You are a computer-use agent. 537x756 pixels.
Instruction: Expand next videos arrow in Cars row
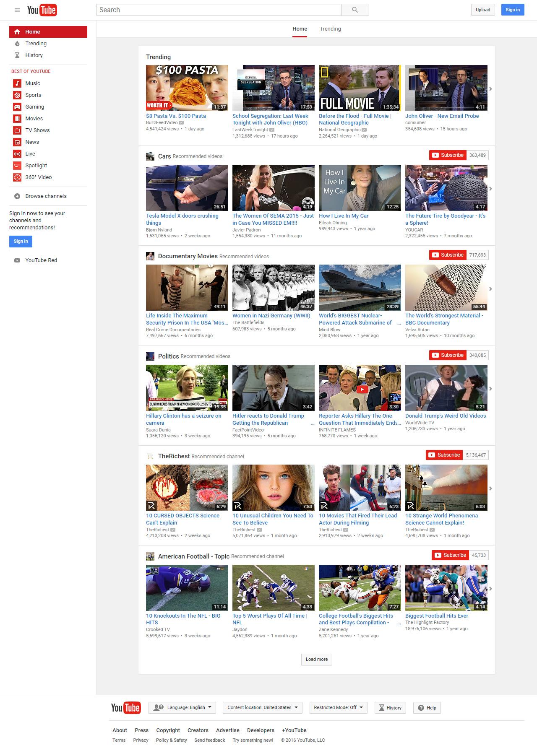click(490, 189)
